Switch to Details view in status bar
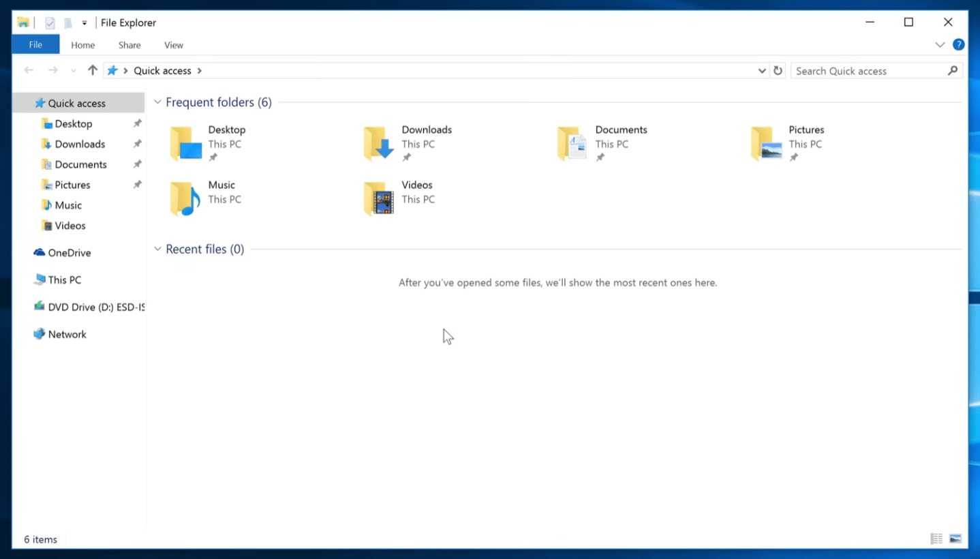Screen dimensions: 980x559 (x=936, y=539)
